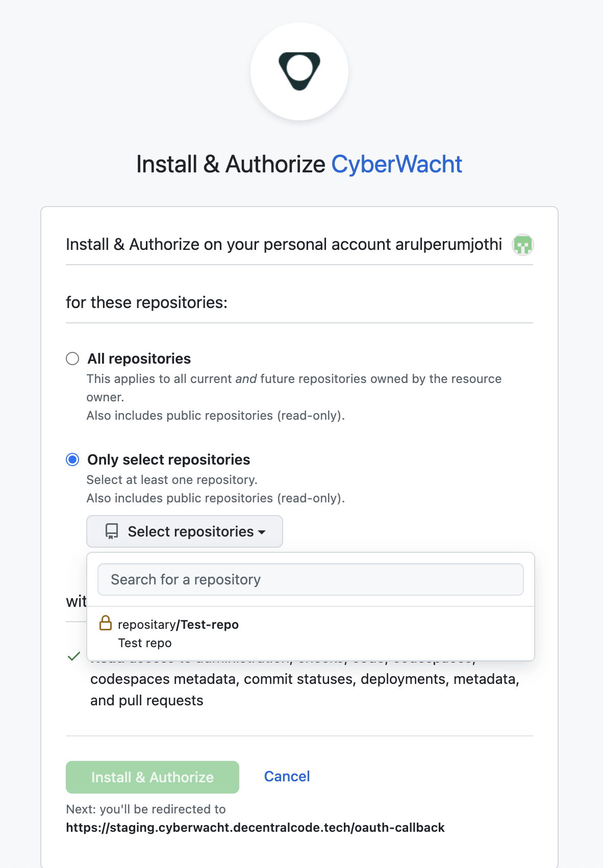
Task: Click the Cancel link
Action: tap(287, 776)
